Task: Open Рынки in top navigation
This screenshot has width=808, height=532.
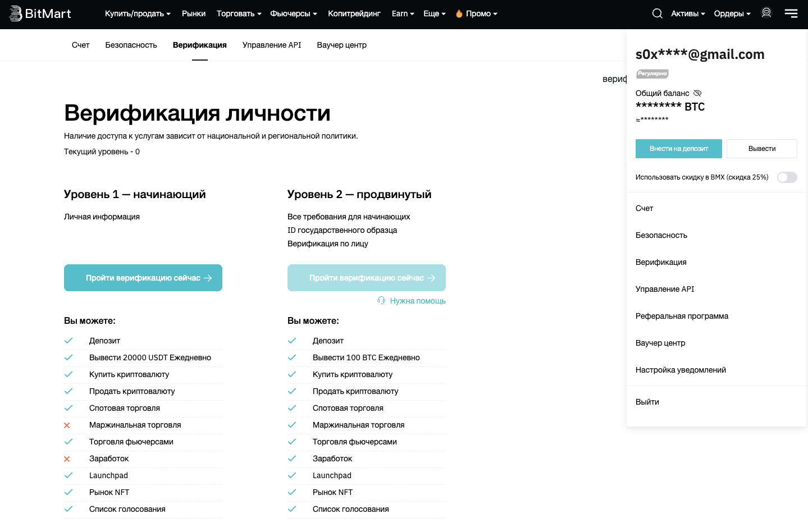Action: tap(194, 13)
